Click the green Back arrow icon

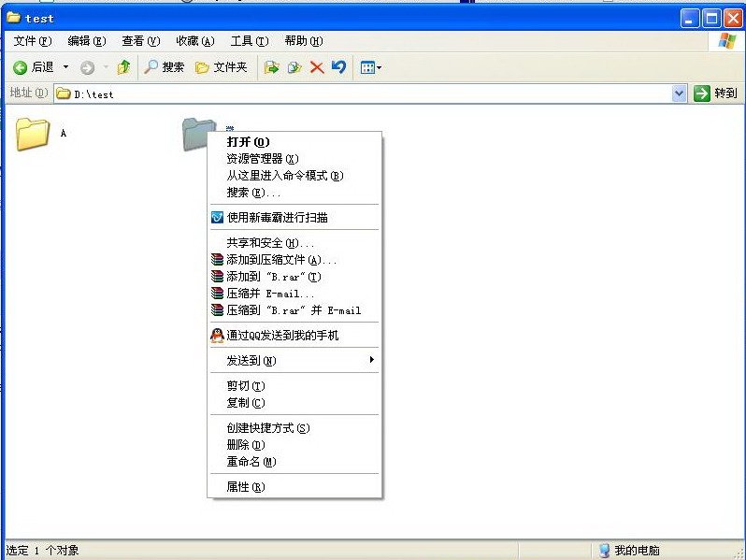coord(20,67)
